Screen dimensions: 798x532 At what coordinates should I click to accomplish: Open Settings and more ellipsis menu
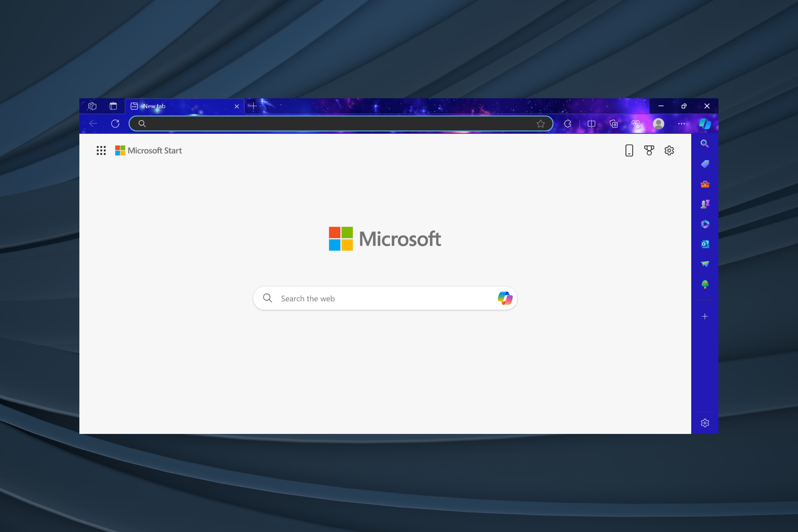[x=681, y=123]
